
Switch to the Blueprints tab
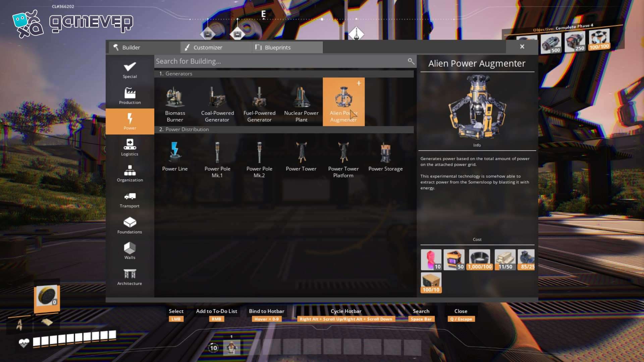[x=287, y=47]
